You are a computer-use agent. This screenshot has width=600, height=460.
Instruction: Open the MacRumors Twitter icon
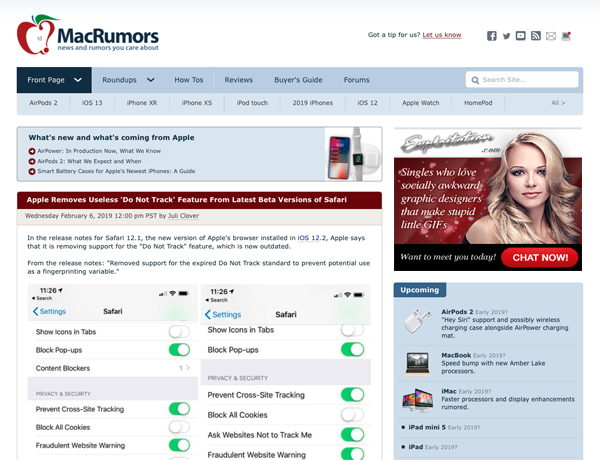506,36
